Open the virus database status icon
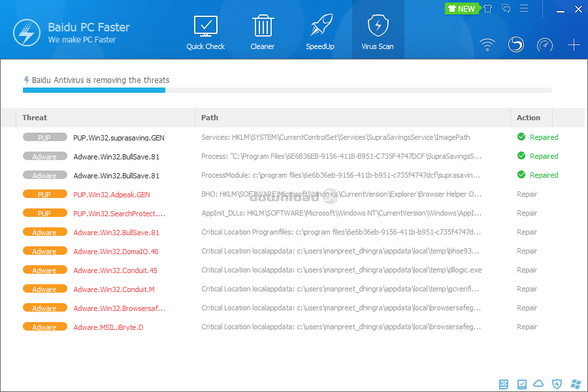The width and height of the screenshot is (588, 392). 504,384
